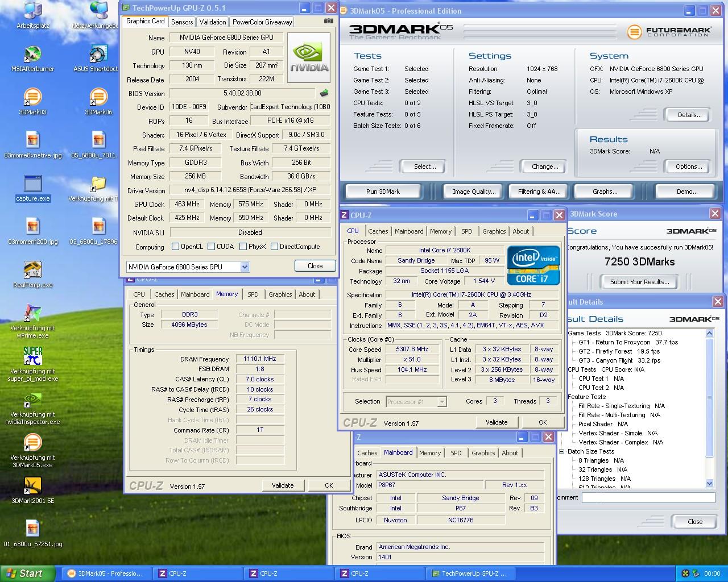Click the Demo... button in 3DMark05
The height and width of the screenshot is (582, 728).
pos(687,192)
